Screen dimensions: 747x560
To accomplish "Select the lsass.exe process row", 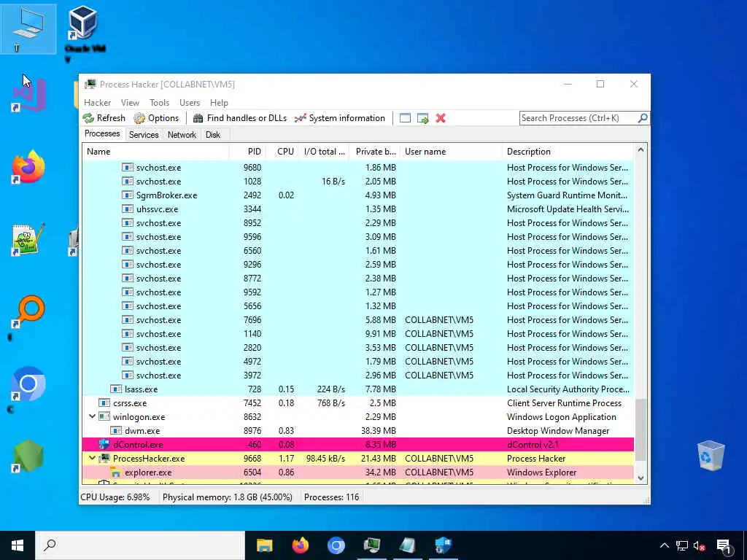I will (357, 389).
